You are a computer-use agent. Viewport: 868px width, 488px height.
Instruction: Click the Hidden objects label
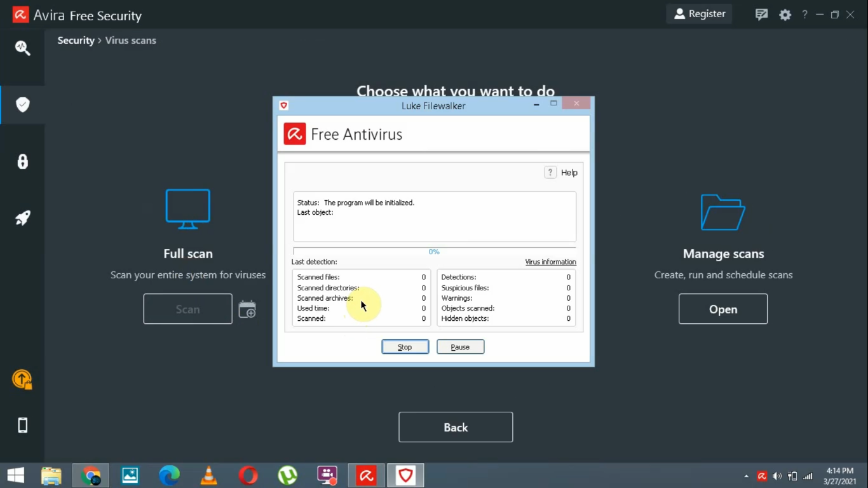(x=465, y=318)
